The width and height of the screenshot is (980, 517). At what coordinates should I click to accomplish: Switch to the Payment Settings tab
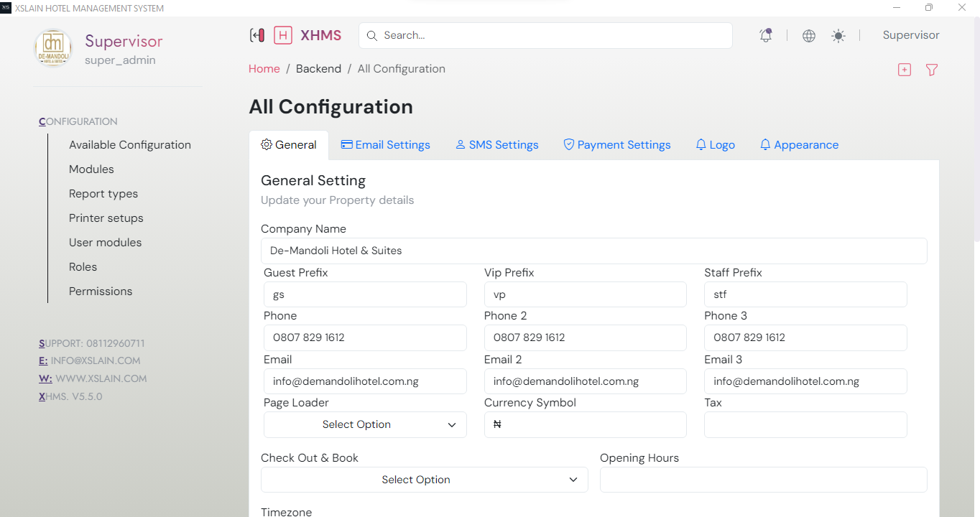click(617, 144)
